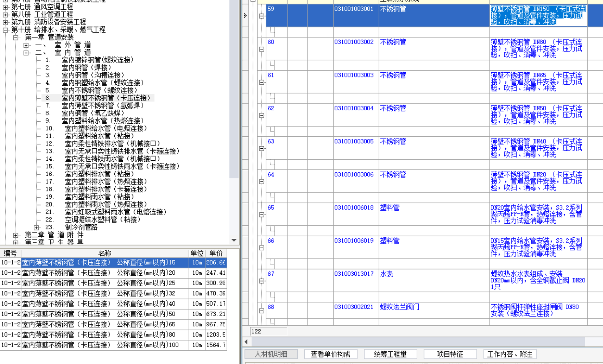Collapse 第十册 给排水、采暖、燃气工程 node
The height and width of the screenshot is (364, 603).
tap(5, 30)
